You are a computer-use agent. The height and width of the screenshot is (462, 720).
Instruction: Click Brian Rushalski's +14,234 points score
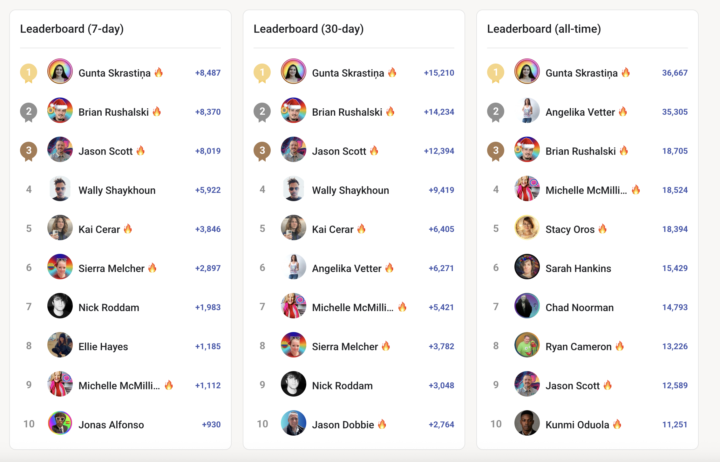click(439, 112)
